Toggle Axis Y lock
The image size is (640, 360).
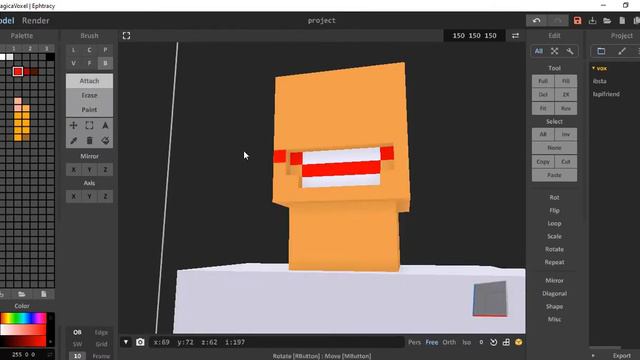pyautogui.click(x=89, y=196)
